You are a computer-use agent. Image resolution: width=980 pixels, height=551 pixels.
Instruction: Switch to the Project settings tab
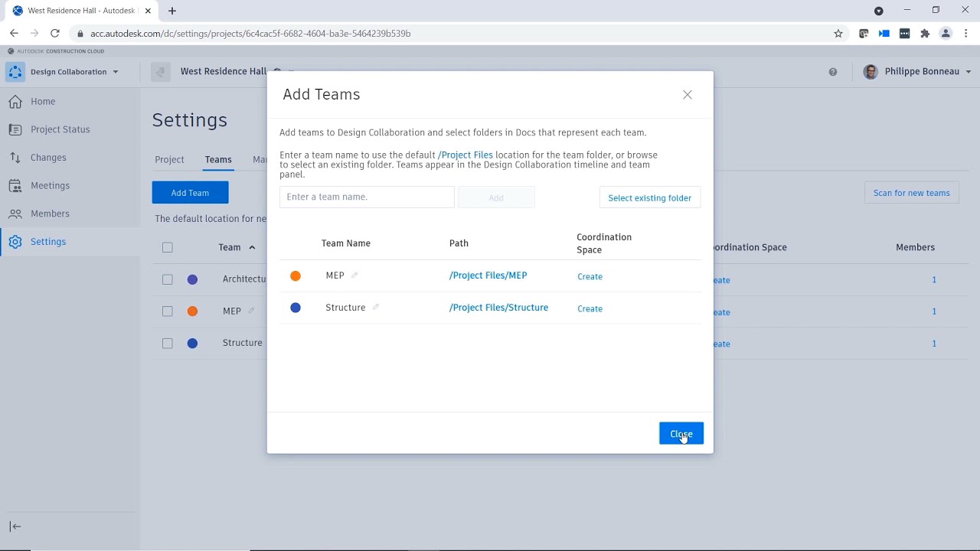[169, 160]
